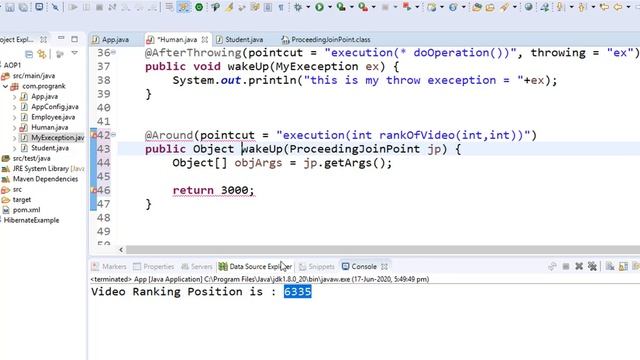
Task: Click the Run External Tools icon with red toolbox
Action: [x=363, y=7]
